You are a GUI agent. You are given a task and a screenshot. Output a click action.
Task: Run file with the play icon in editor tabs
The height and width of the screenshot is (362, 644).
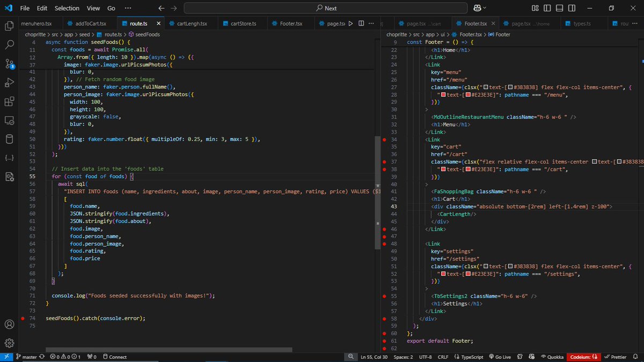tap(351, 24)
